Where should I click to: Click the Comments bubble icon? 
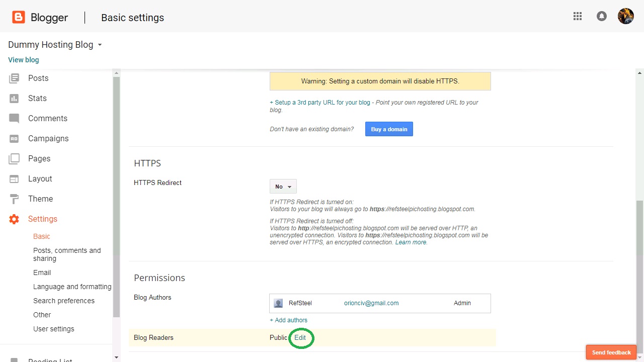click(14, 119)
